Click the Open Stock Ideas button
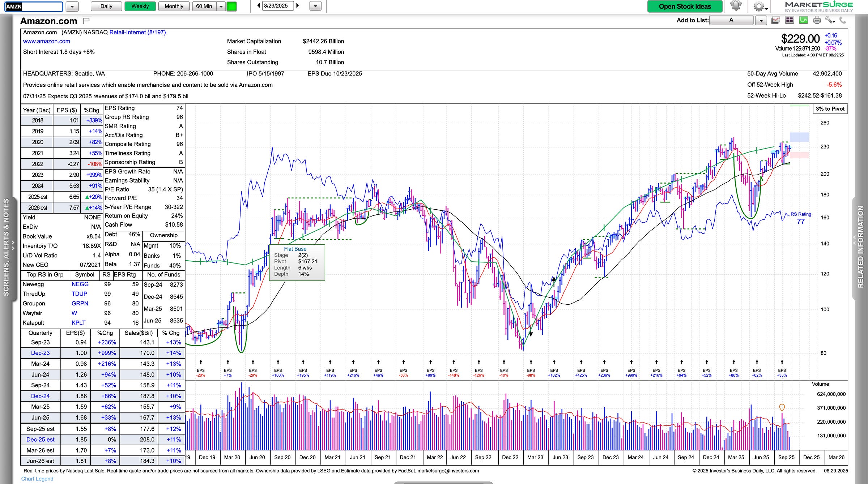This screenshot has height=484, width=868. [x=685, y=6]
